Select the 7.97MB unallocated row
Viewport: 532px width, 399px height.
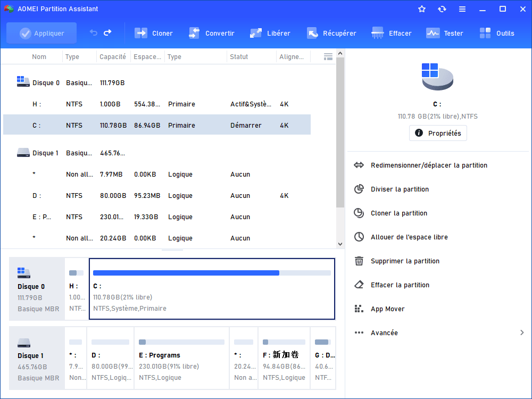click(x=157, y=174)
